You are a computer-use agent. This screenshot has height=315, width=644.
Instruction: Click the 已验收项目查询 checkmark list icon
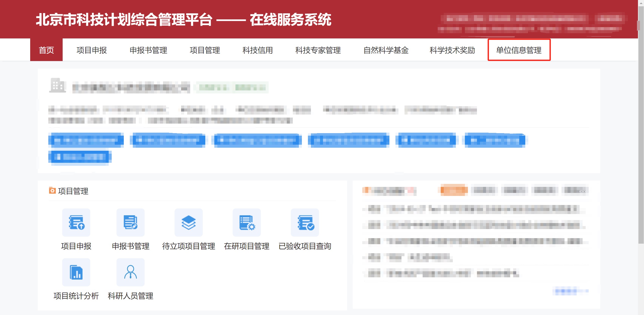pos(305,223)
